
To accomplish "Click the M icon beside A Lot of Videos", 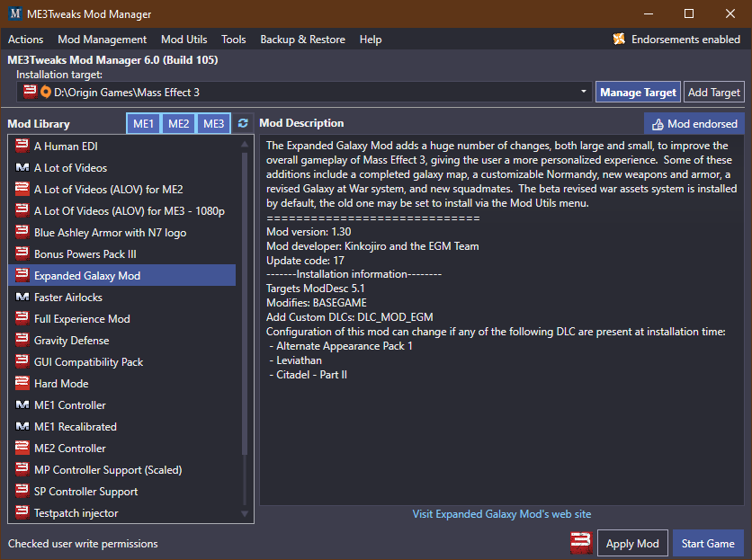I will tap(22, 167).
